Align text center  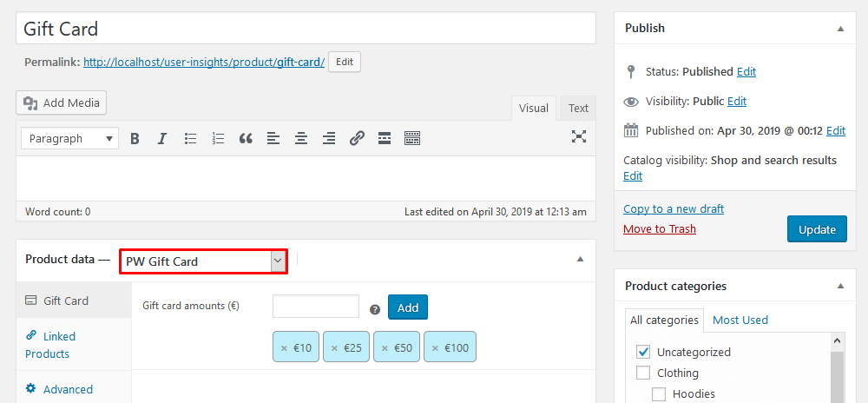coord(301,138)
